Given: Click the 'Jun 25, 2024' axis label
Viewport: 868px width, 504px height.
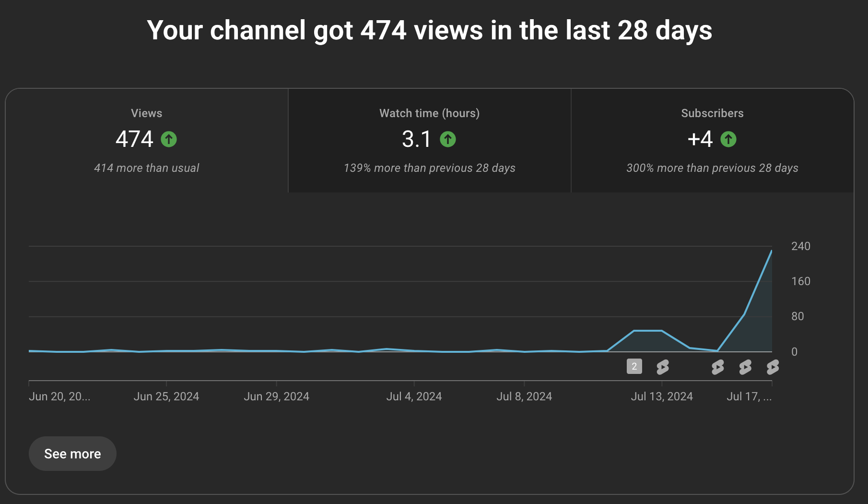Looking at the screenshot, I should [x=166, y=396].
